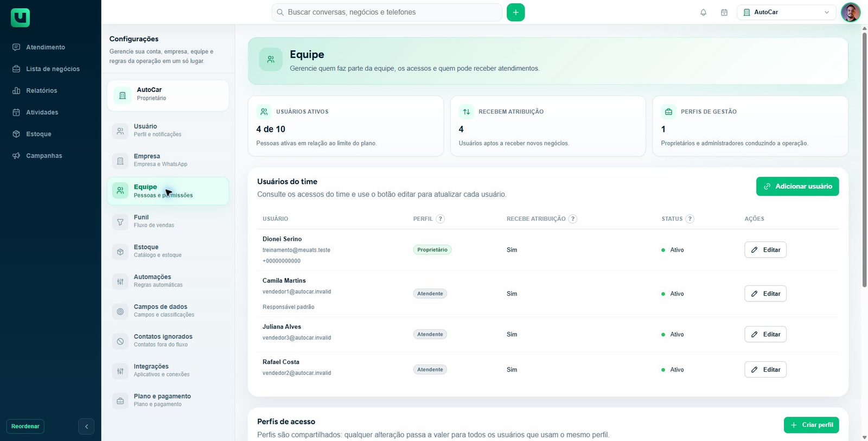Open the user avatar menu
The image size is (868, 441).
point(850,12)
